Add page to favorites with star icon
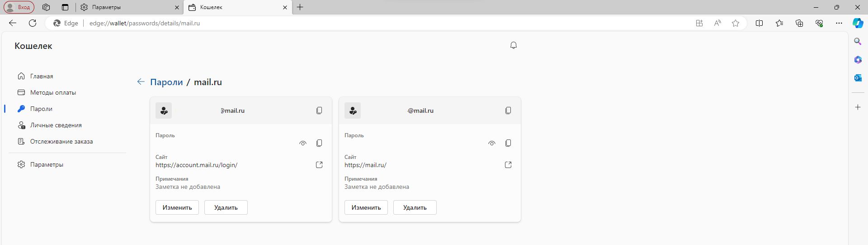The height and width of the screenshot is (245, 868). (x=736, y=23)
